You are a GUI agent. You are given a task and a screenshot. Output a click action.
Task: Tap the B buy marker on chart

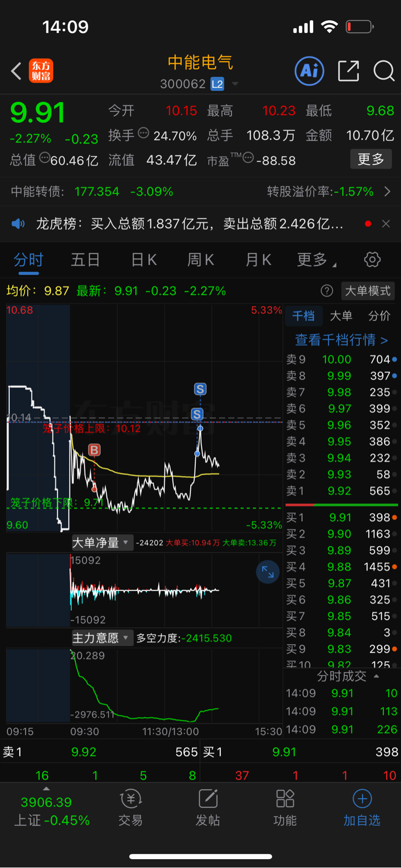[94, 450]
